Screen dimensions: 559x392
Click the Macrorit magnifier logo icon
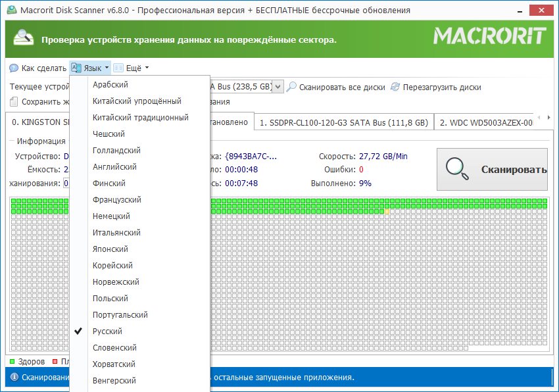click(x=24, y=37)
